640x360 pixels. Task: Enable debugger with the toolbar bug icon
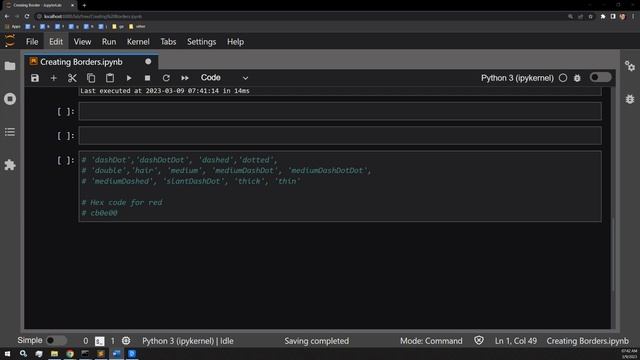tap(577, 78)
